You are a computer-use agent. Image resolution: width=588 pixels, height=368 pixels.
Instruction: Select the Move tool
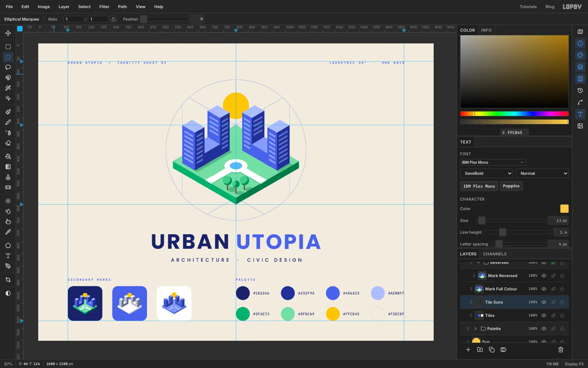pyautogui.click(x=8, y=33)
